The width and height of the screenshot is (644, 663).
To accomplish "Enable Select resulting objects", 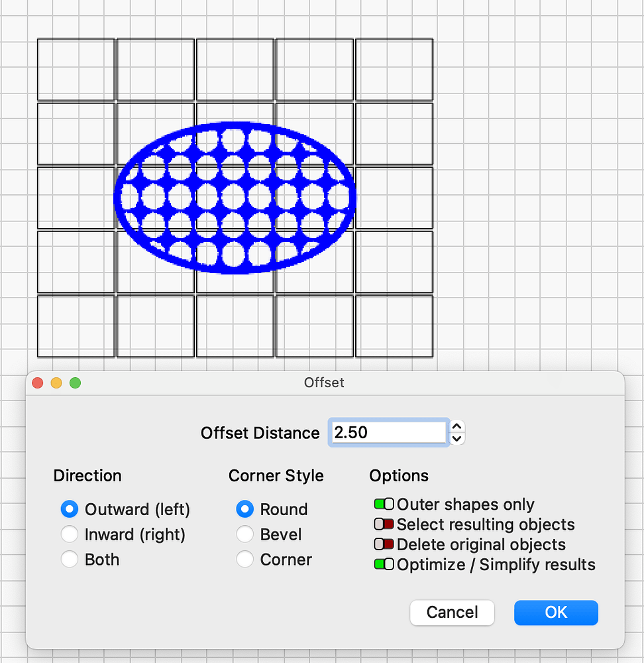I will coord(384,524).
